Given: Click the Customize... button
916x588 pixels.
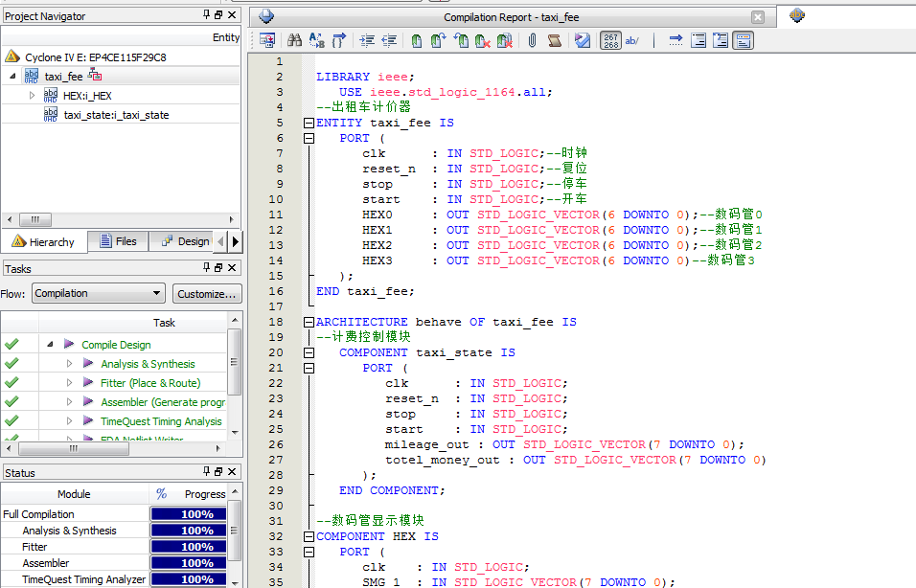Looking at the screenshot, I should [206, 293].
